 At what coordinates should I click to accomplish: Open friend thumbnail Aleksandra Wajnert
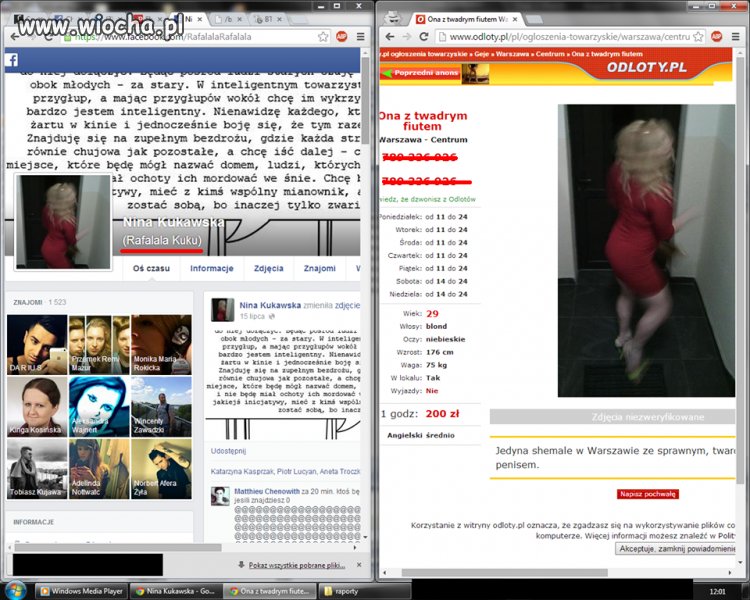click(x=99, y=407)
